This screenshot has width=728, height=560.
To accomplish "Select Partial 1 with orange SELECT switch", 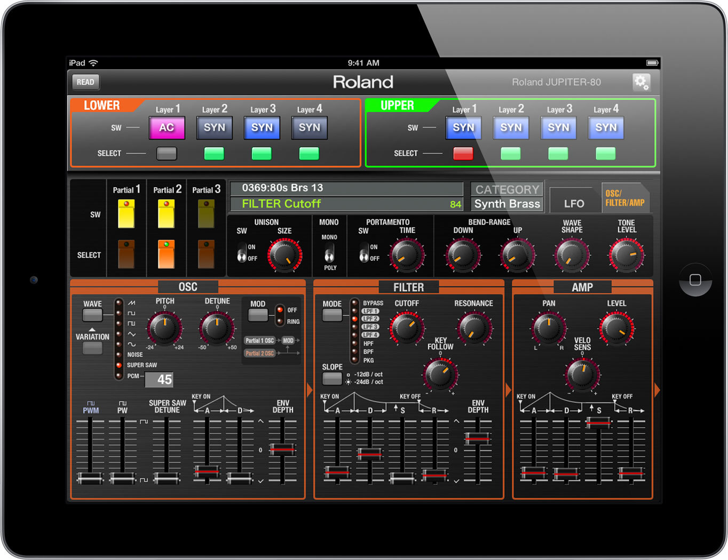I will (x=126, y=254).
